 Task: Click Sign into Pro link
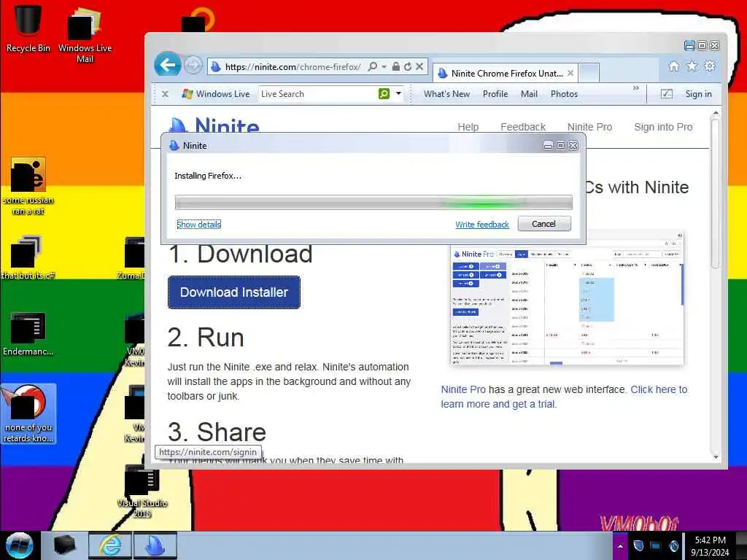(663, 127)
